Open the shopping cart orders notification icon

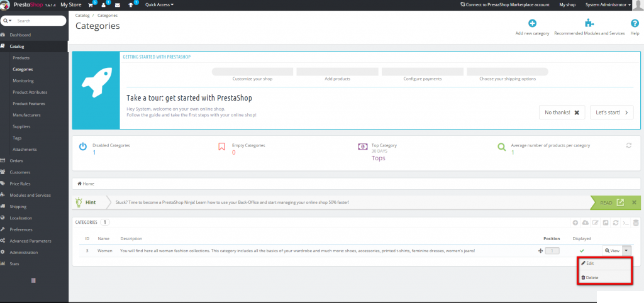pyautogui.click(x=91, y=5)
